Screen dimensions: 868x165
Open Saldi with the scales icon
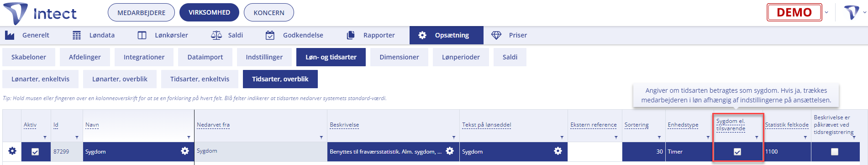click(227, 35)
